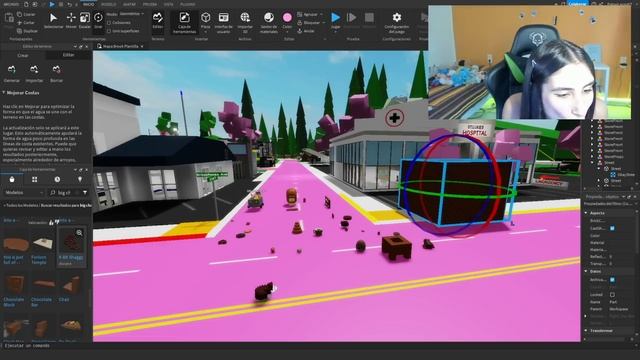
Task: Open toolbox inventory grid tab
Action: 34,179
